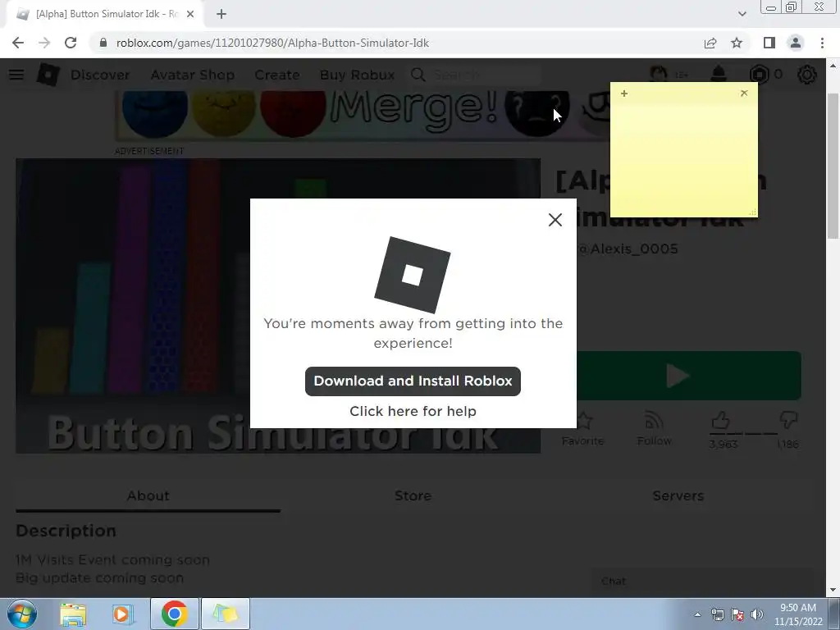Open the Buy Robux page
Viewport: 840px width, 630px height.
(x=358, y=75)
